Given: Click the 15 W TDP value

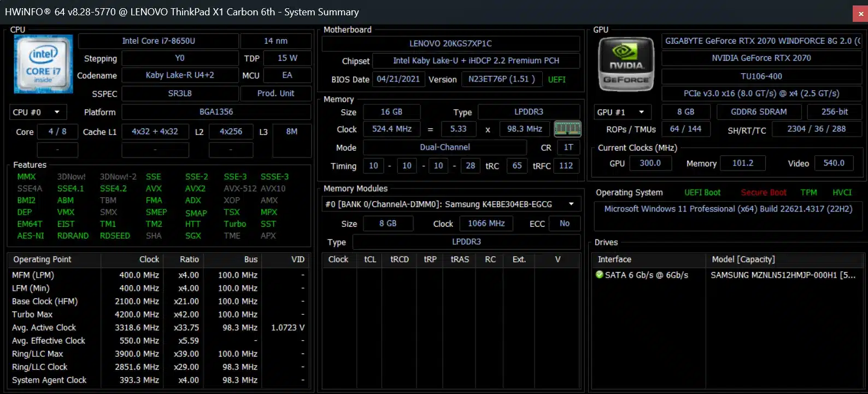Looking at the screenshot, I should [288, 58].
